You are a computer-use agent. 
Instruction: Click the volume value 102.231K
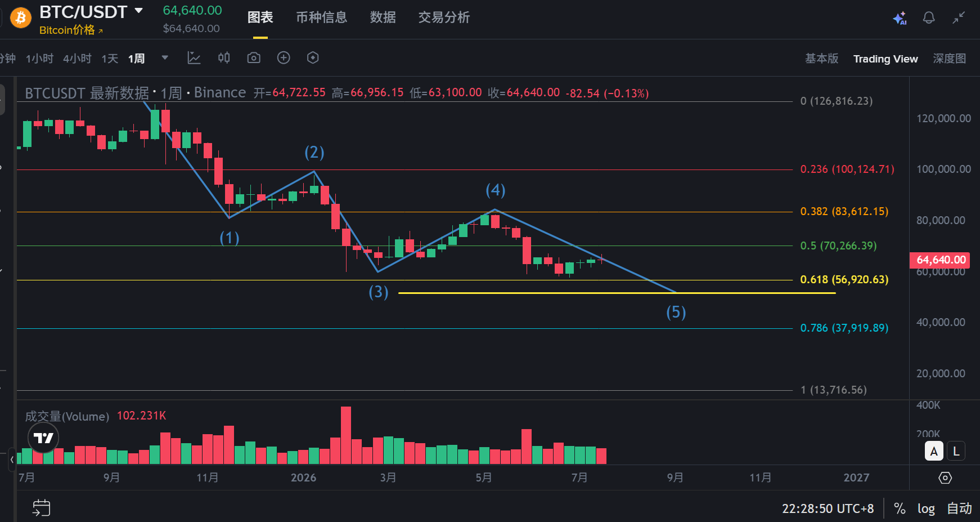pyautogui.click(x=141, y=416)
